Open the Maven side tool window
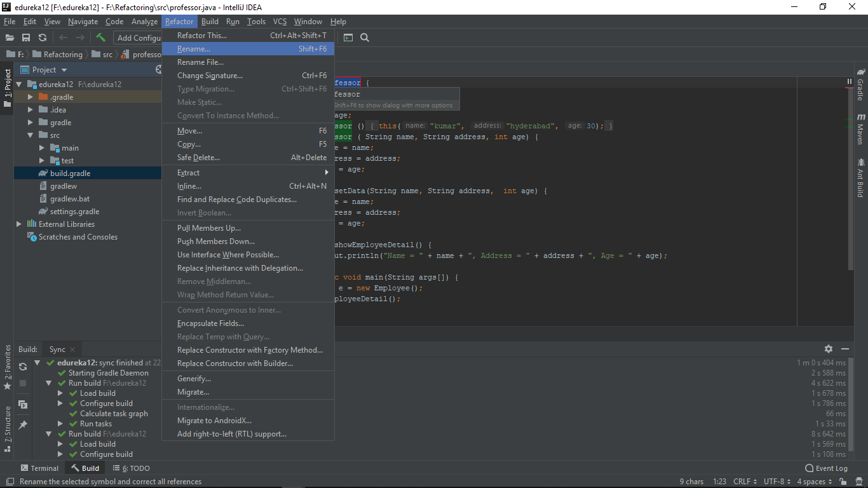Viewport: 868px width, 488px height. click(861, 129)
